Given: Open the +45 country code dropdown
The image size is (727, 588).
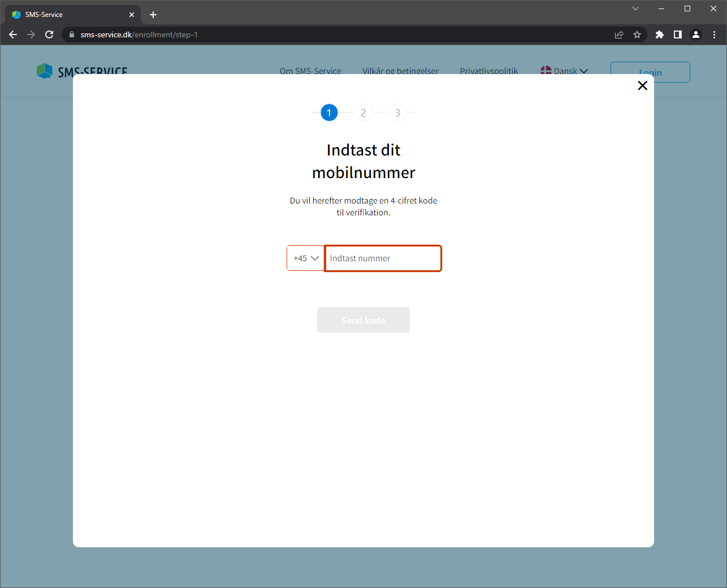Looking at the screenshot, I should point(306,258).
